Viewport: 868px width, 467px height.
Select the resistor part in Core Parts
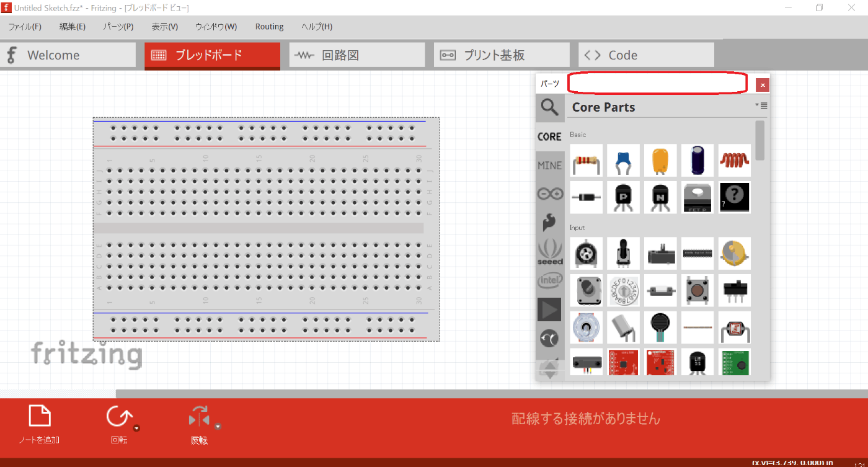pyautogui.click(x=586, y=161)
